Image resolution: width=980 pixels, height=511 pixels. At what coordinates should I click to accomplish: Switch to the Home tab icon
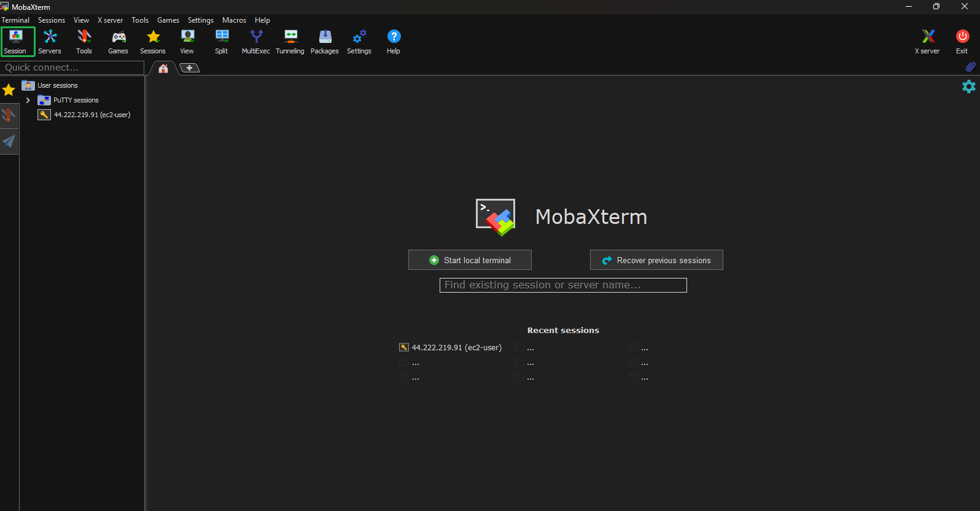pos(163,68)
